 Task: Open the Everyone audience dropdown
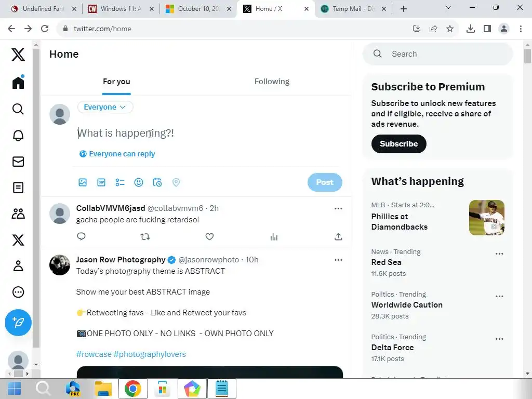point(105,107)
